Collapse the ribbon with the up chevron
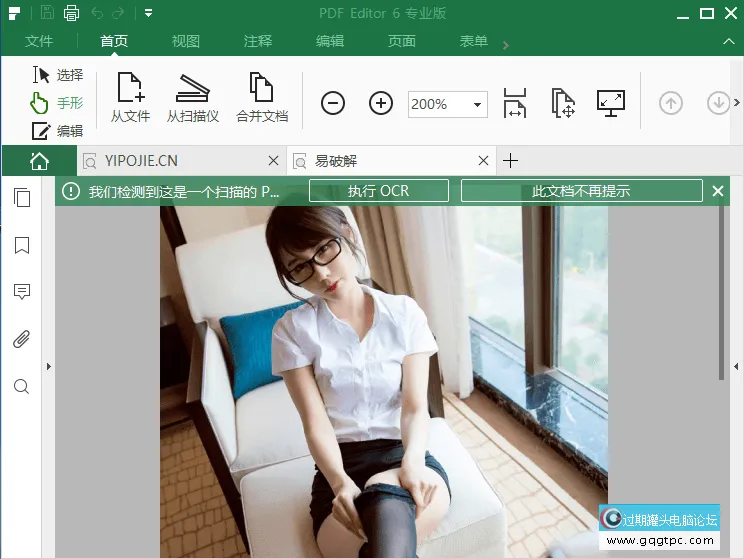Screen dimensions: 744x559 point(729,41)
